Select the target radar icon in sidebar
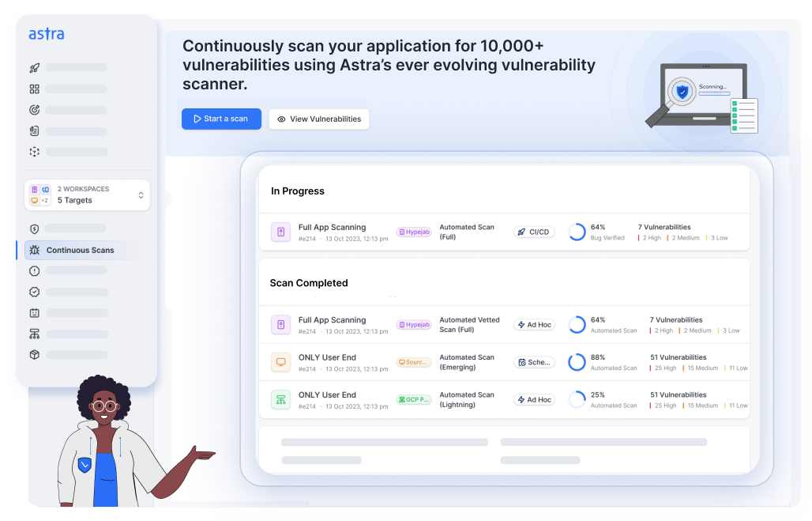The width and height of the screenshot is (812, 521). pyautogui.click(x=34, y=110)
